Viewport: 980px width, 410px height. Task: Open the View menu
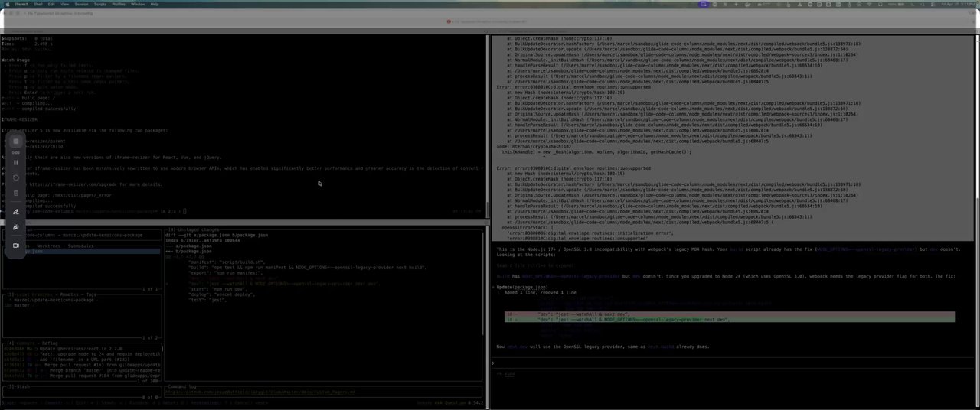tap(65, 4)
